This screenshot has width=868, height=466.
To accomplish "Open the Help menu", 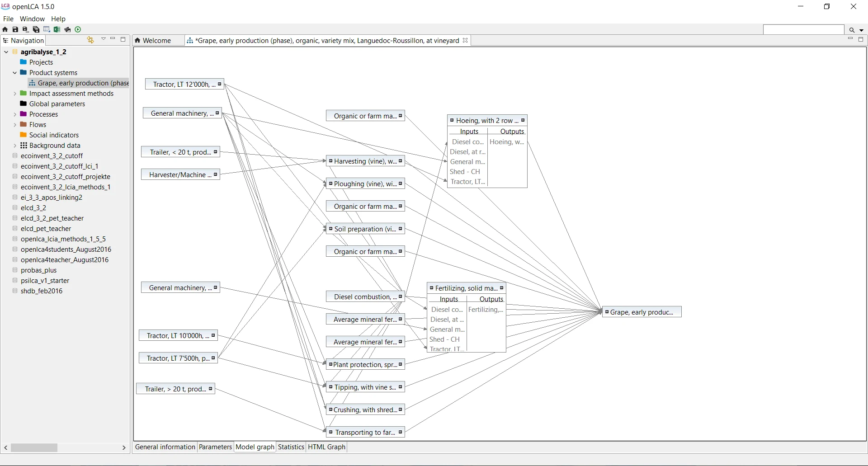I will pos(58,19).
